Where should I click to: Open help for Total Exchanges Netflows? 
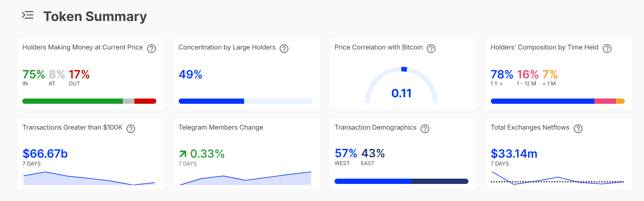point(578,129)
